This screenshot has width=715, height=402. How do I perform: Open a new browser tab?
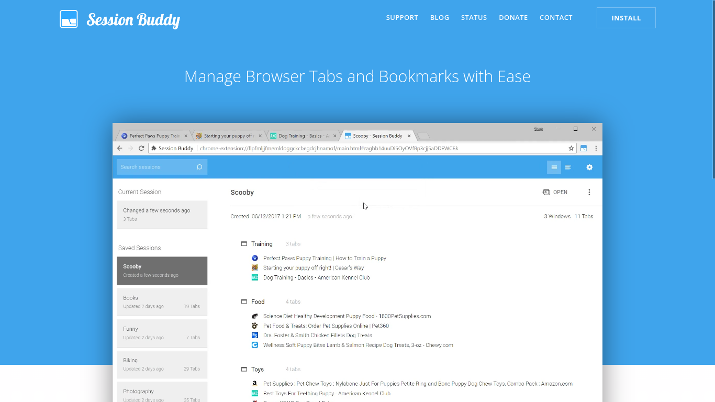tap(424, 136)
